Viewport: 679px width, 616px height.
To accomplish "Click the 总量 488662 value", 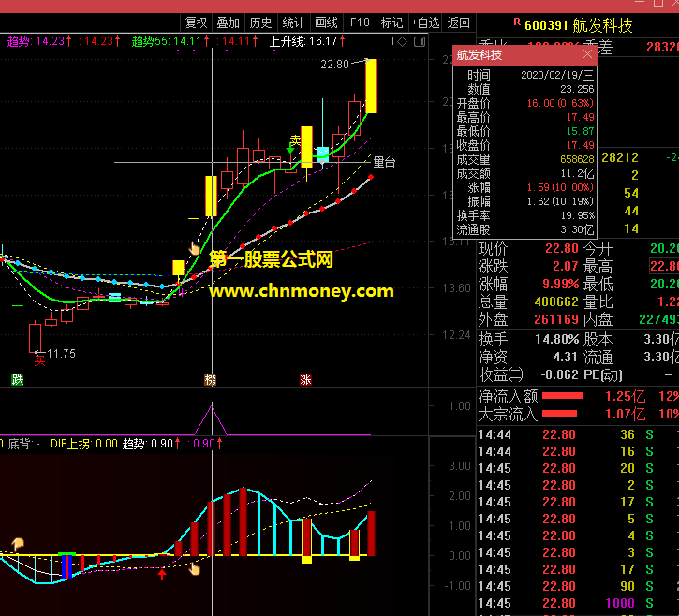I will point(556,301).
